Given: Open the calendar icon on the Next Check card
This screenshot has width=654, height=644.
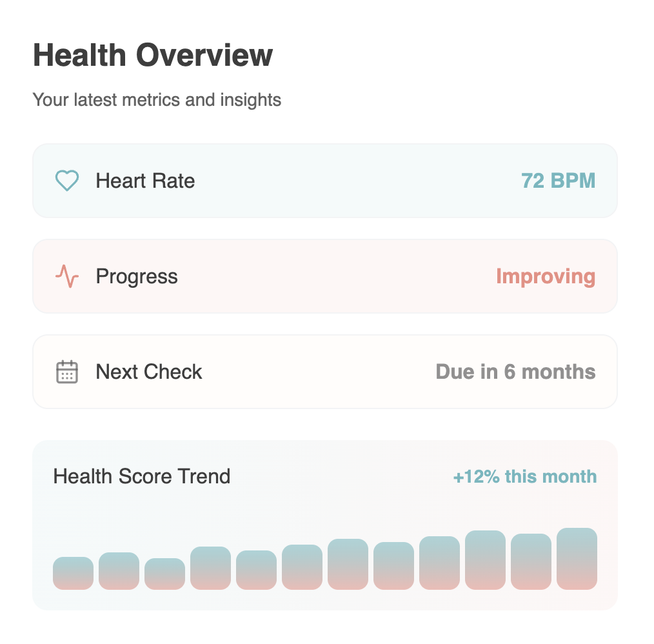Looking at the screenshot, I should pos(66,372).
